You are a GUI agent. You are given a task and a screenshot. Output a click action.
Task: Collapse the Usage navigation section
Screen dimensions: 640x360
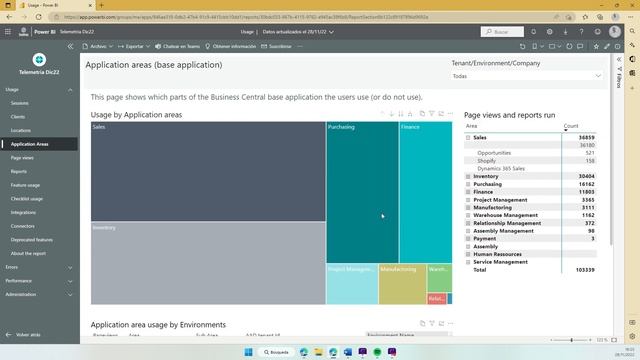pos(70,90)
